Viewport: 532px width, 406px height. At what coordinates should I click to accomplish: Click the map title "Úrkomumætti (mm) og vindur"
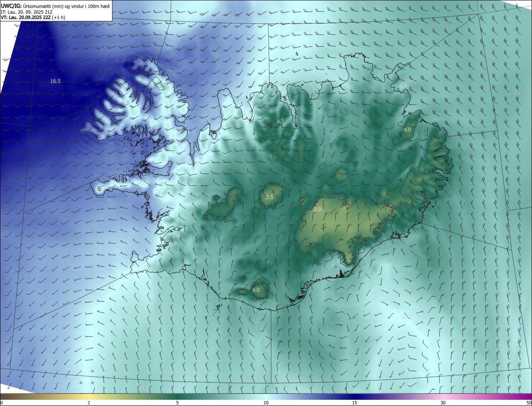tap(54, 6)
